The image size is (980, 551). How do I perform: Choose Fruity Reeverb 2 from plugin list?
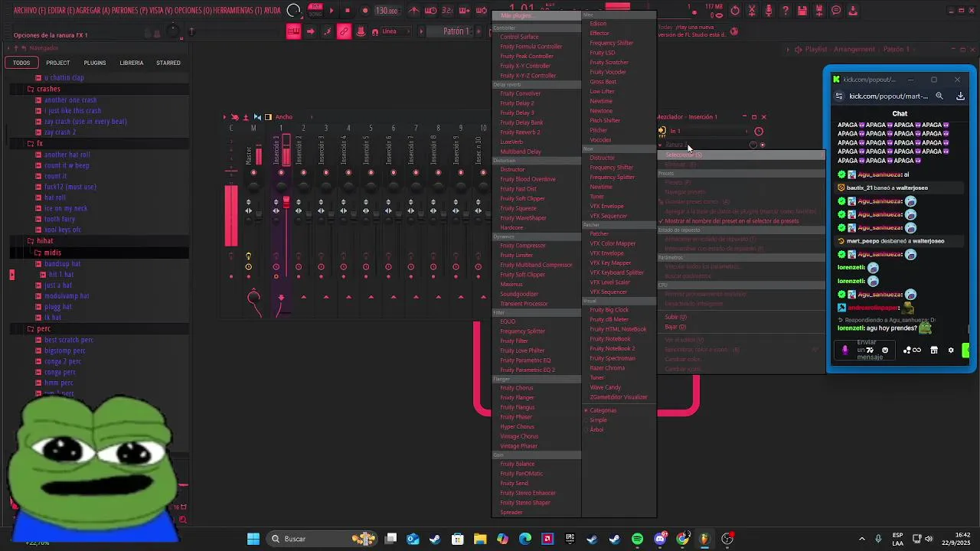520,132
